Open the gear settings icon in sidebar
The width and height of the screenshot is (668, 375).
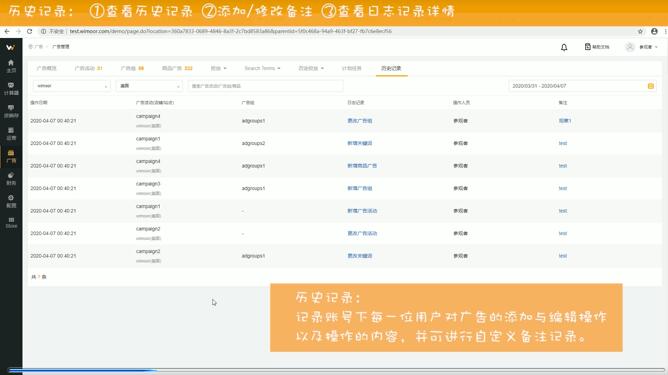[11, 201]
